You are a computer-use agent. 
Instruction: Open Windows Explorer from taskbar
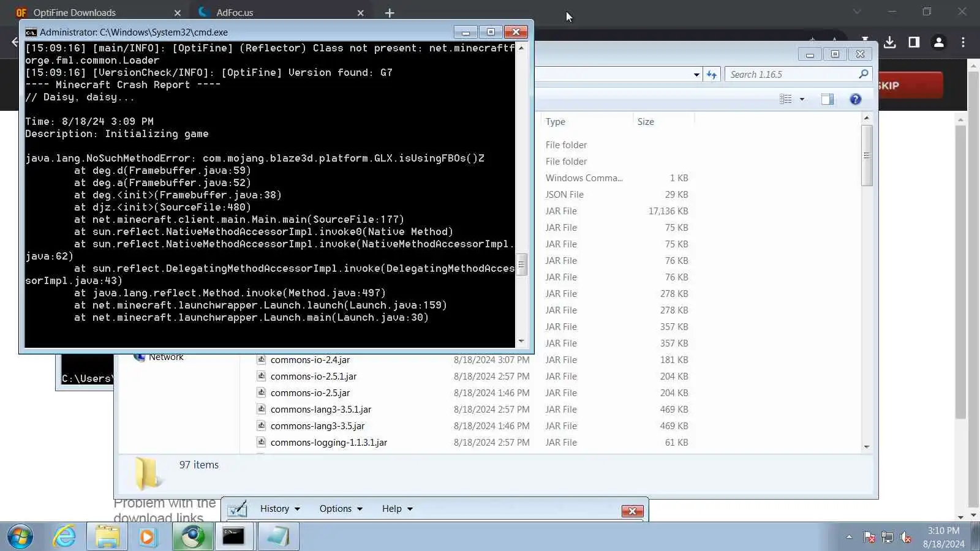[107, 537]
